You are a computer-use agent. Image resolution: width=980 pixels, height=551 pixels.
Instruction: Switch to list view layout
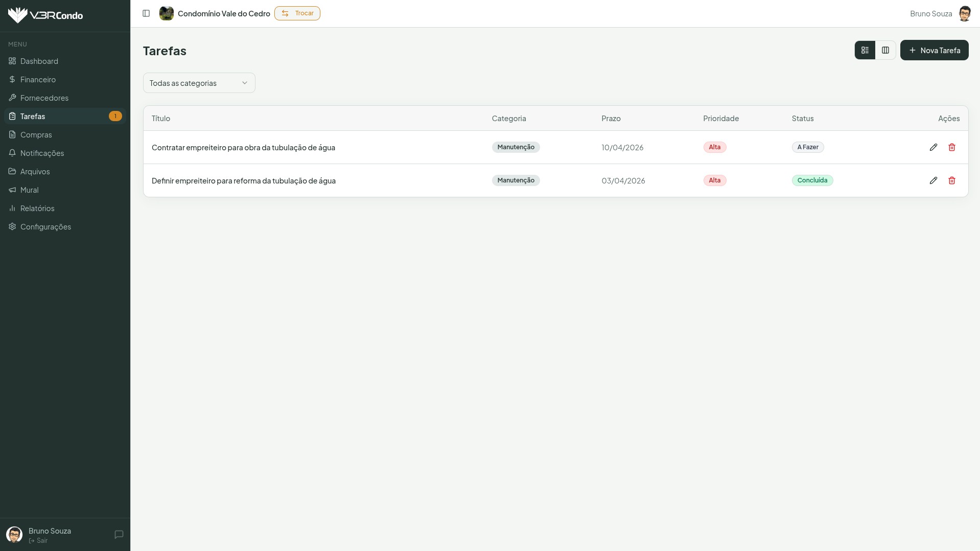tap(865, 50)
